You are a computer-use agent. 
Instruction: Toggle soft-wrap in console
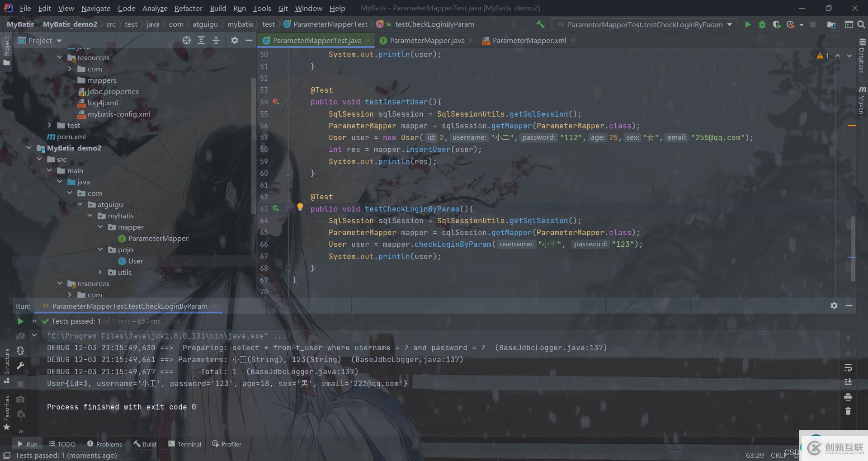click(x=848, y=367)
